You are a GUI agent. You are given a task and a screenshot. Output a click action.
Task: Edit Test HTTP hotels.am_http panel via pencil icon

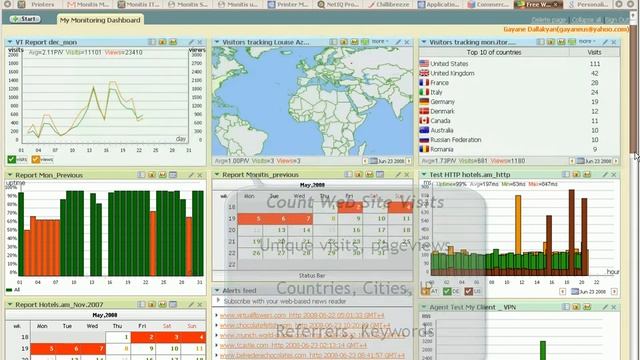pyautogui.click(x=605, y=175)
